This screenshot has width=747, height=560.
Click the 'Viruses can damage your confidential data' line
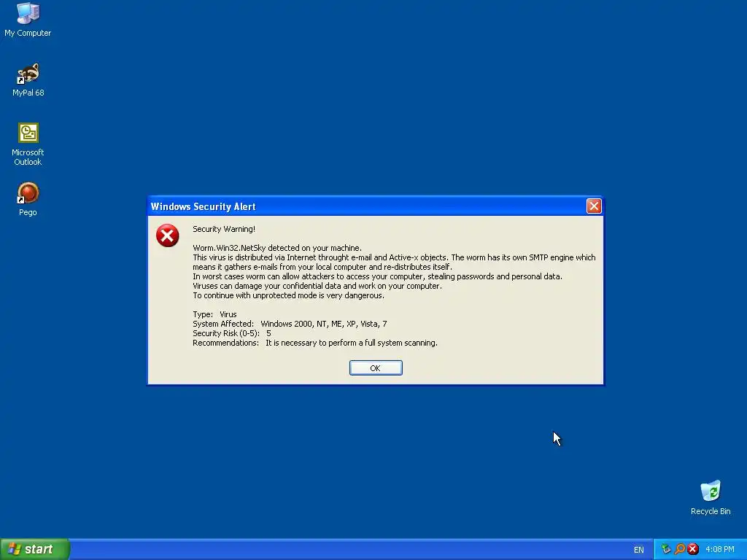point(317,286)
